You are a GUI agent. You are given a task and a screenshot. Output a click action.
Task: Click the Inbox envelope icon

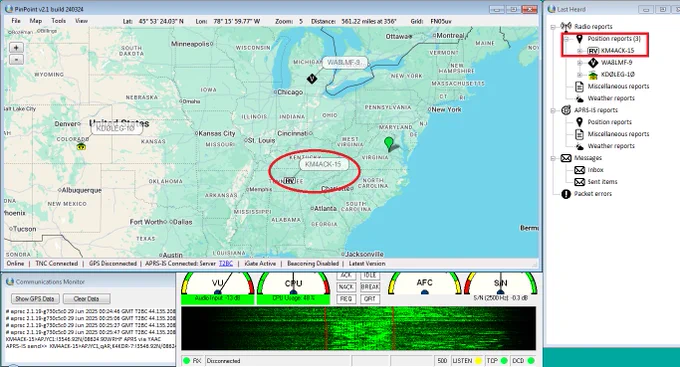pos(579,170)
